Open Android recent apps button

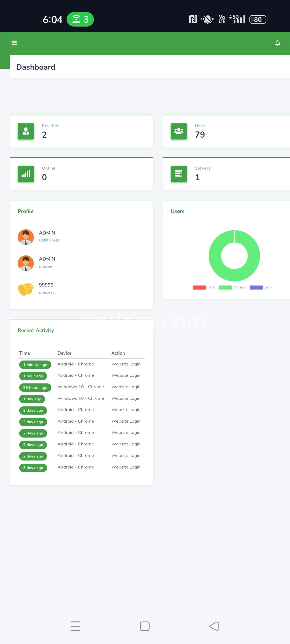pos(75,626)
